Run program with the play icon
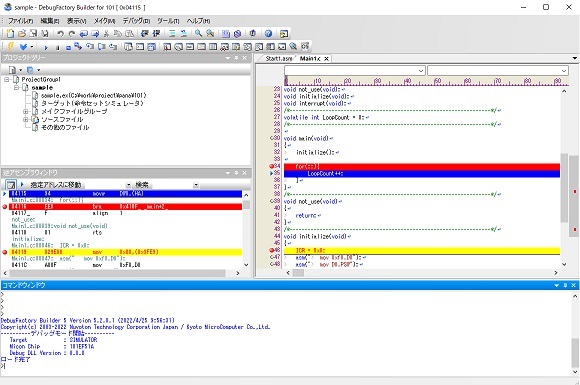The height and width of the screenshot is (385, 580). (x=46, y=47)
